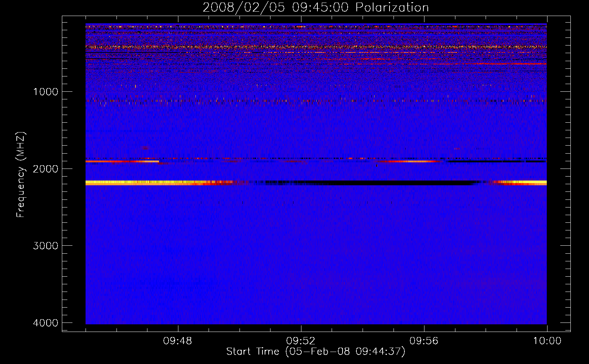Click the 2000 frequency tick label

(46, 169)
